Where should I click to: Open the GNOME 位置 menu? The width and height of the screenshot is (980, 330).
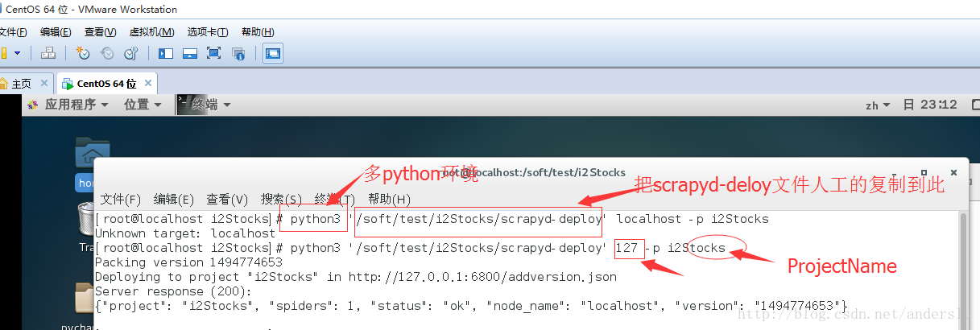click(x=143, y=105)
